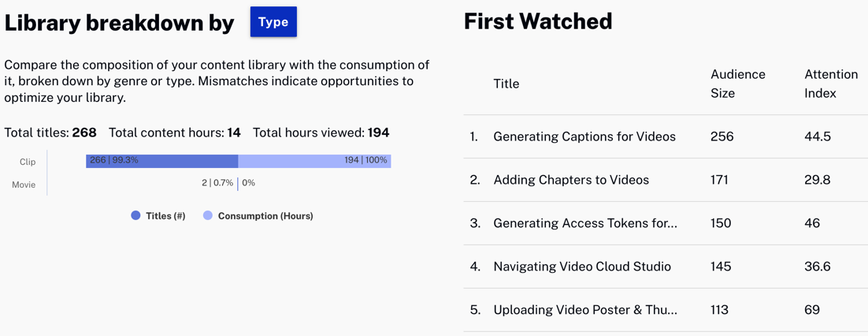Viewport: 868px width, 336px height.
Task: Click the Clip titles bar segment
Action: coord(161,161)
